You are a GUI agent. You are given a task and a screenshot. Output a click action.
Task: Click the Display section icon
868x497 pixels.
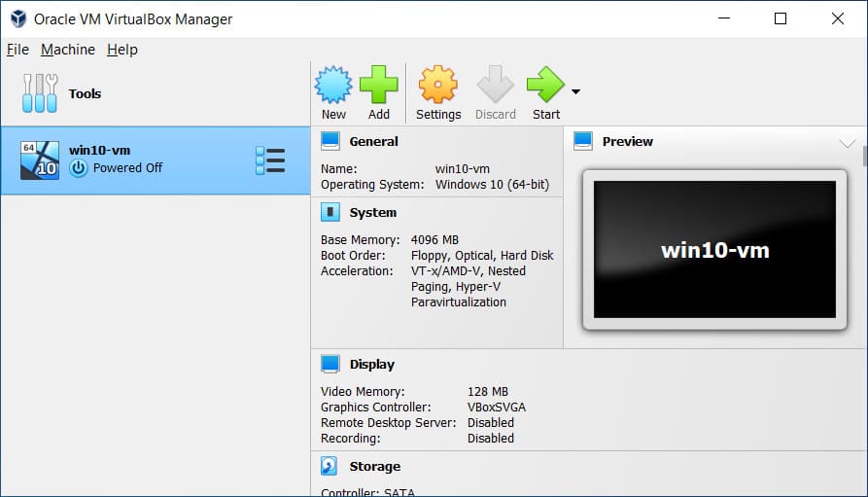(x=330, y=364)
